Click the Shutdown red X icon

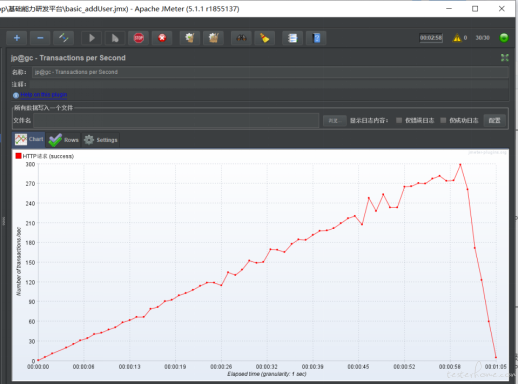pyautogui.click(x=162, y=38)
